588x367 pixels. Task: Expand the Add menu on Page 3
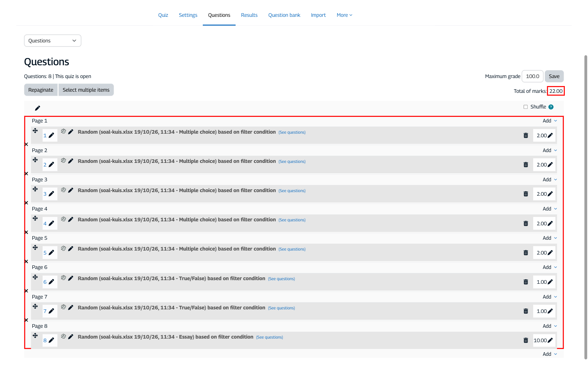[x=550, y=180]
